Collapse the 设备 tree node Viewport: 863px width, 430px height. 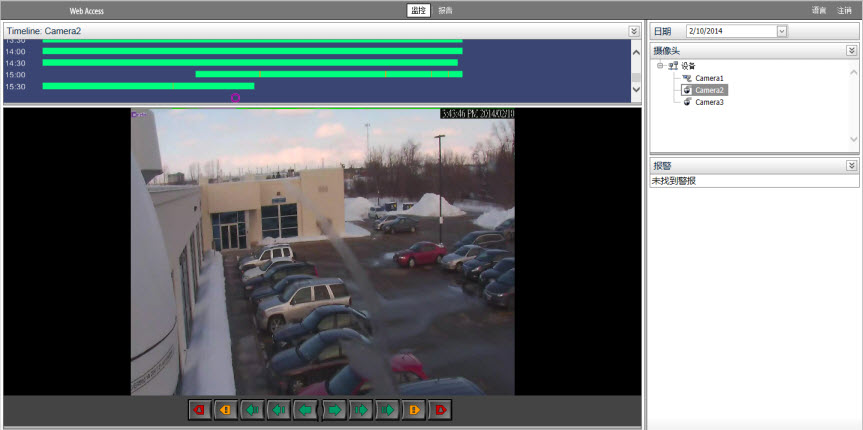pos(660,66)
